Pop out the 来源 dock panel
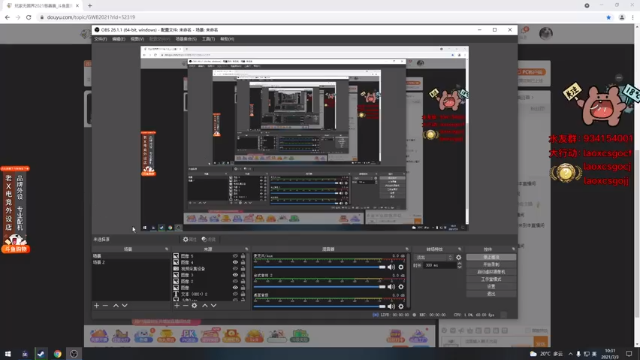Image resolution: width=640 pixels, height=360 pixels. (x=247, y=249)
